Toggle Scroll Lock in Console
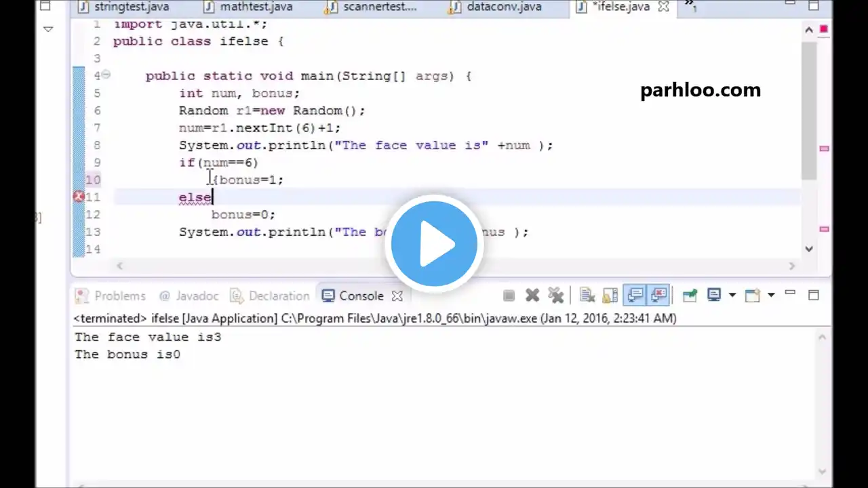 610,296
